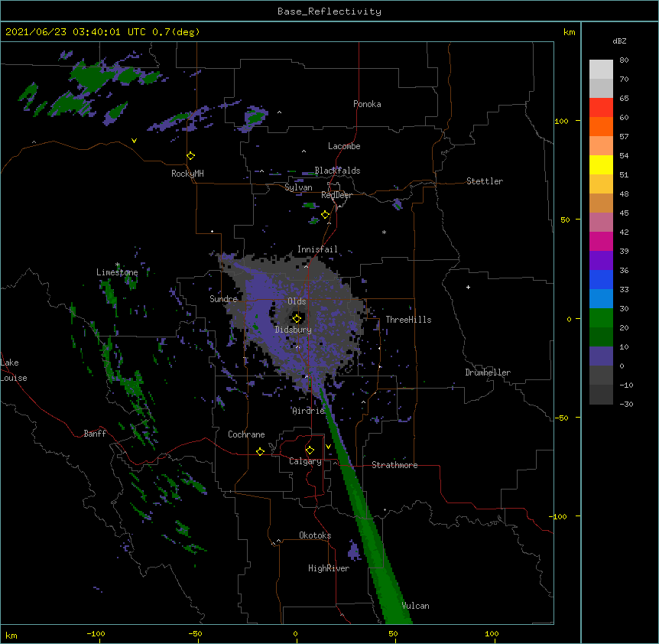This screenshot has height=644, width=659.
Task: Select the light blue 30-33 dBZ swatch
Action: pyautogui.click(x=601, y=298)
